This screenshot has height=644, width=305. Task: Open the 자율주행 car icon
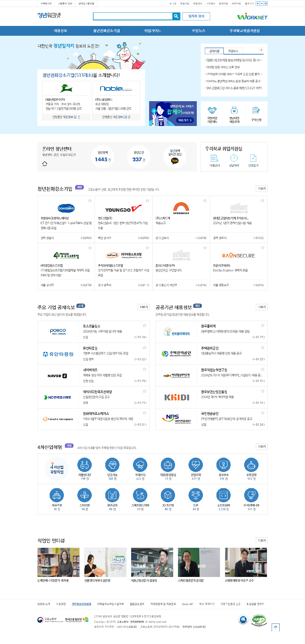(57, 495)
